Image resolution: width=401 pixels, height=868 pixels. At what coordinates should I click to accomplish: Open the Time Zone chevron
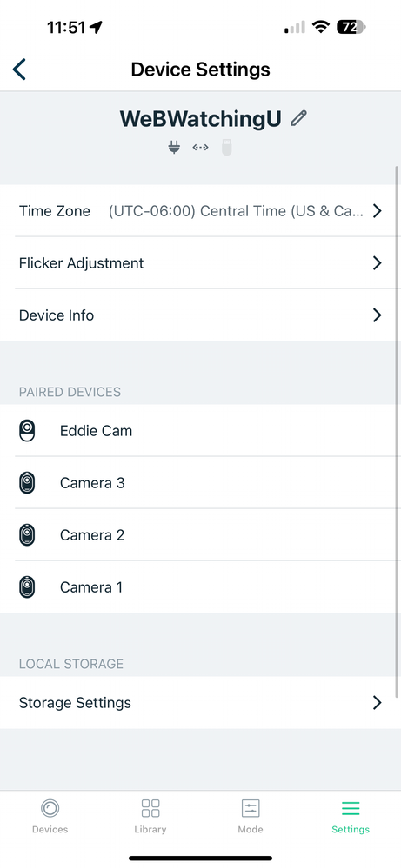(x=378, y=211)
